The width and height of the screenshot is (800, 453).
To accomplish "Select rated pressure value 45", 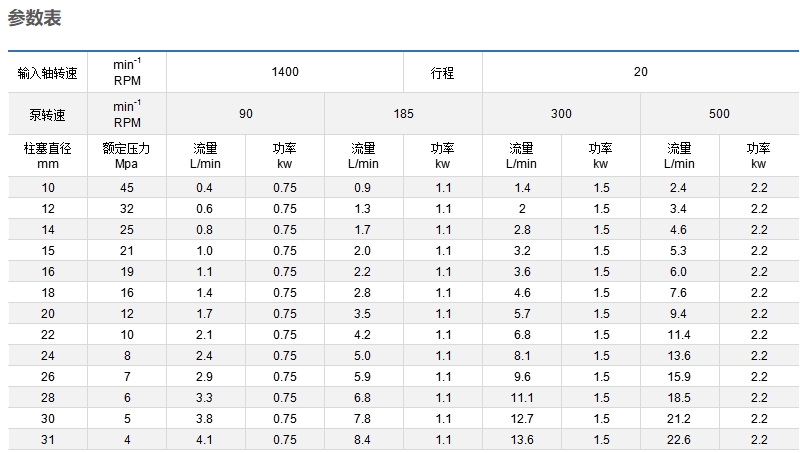I will tap(127, 188).
